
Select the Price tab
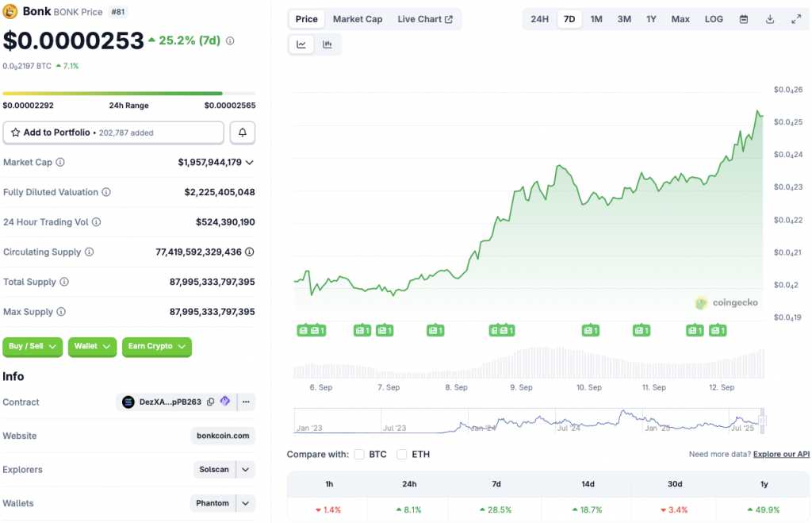[307, 19]
